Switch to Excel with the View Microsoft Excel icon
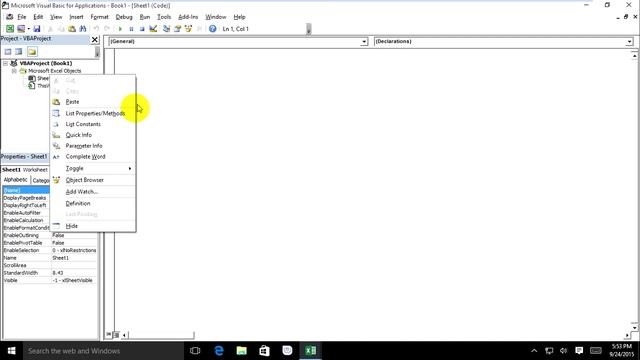640x360 pixels. tap(10, 29)
